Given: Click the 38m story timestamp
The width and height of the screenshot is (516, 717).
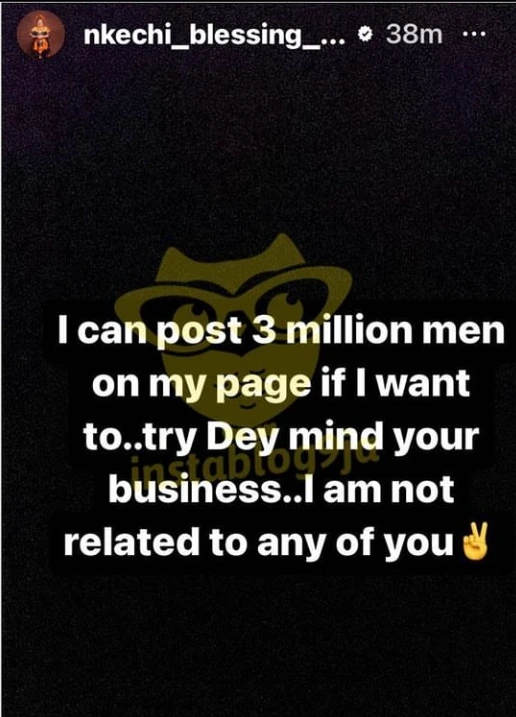Looking at the screenshot, I should 414,35.
